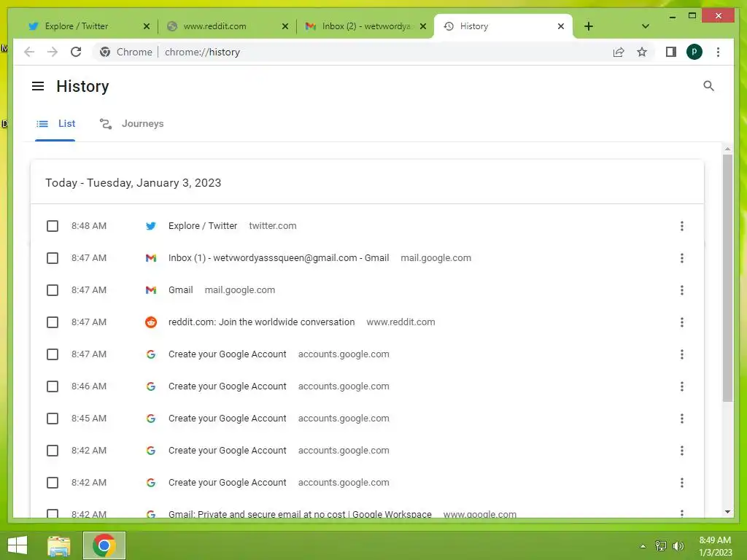Click the vertical scrollbar thumb
This screenshot has width=747, height=560.
[727, 278]
